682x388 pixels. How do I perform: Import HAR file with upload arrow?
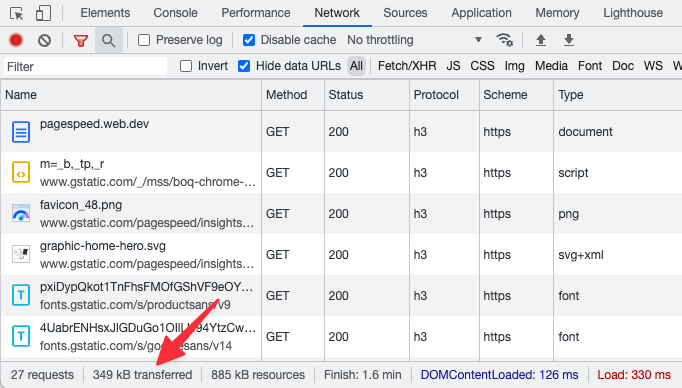[x=541, y=40]
